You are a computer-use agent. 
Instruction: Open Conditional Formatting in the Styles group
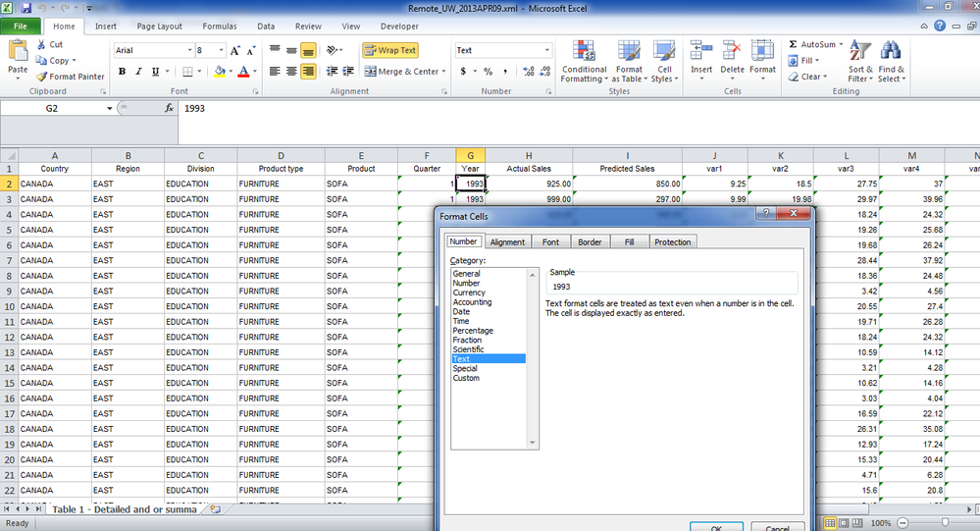coord(584,51)
